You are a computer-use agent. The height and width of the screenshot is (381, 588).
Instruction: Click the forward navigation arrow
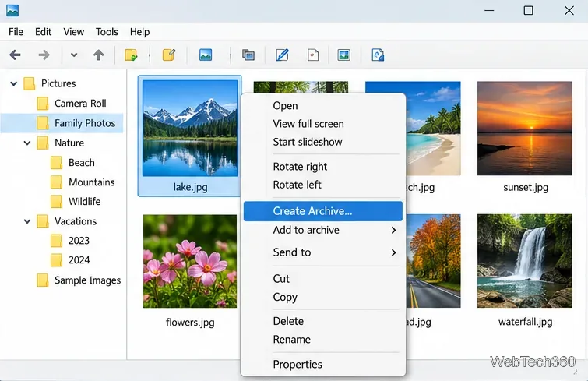[44, 55]
